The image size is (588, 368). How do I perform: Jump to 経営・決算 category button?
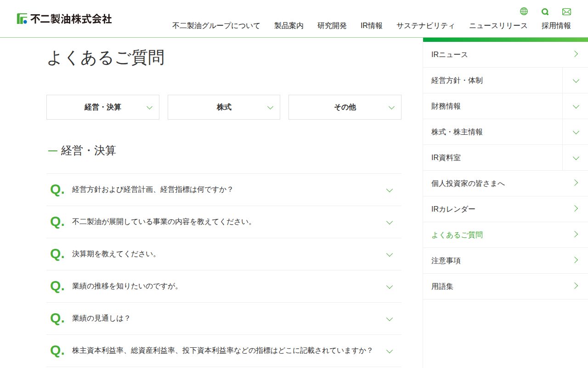point(103,107)
